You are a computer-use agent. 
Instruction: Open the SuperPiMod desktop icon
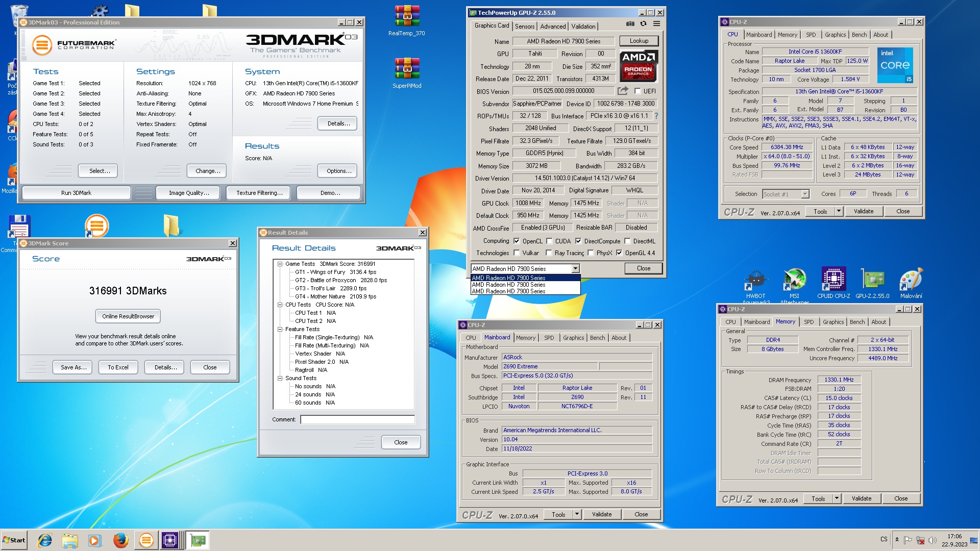pyautogui.click(x=407, y=73)
